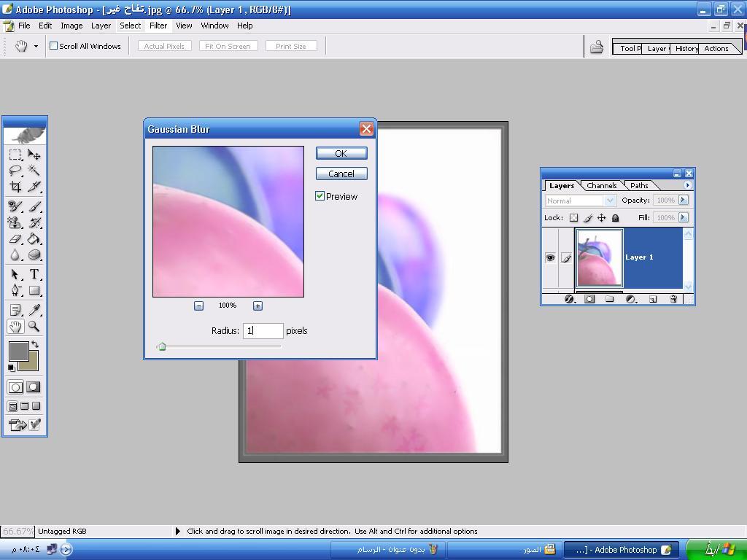
Task: Open the adjustment layer menu
Action: (631, 299)
